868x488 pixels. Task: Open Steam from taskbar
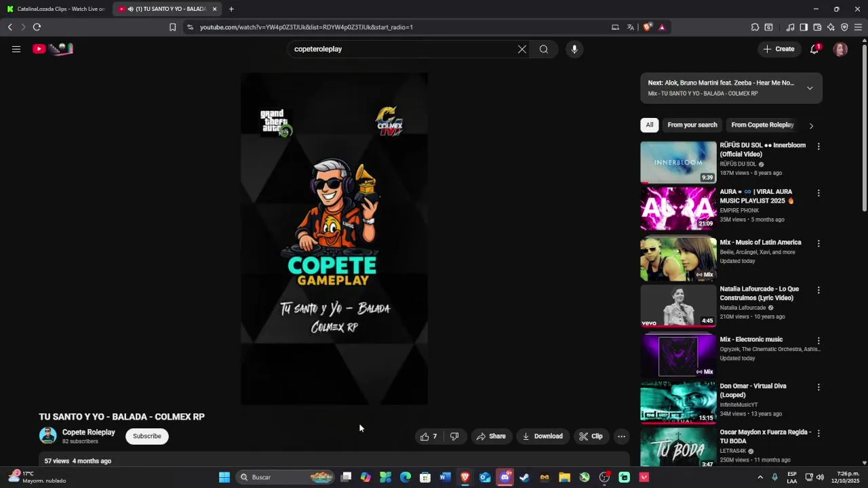[524, 477]
